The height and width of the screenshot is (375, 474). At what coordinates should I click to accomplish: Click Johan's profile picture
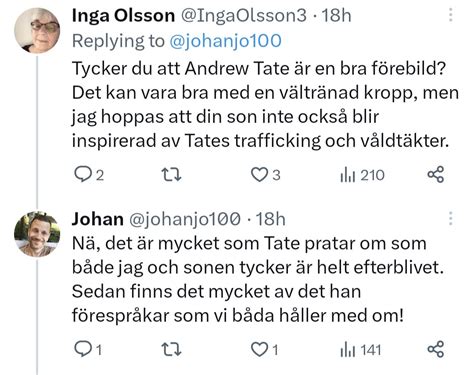tap(37, 234)
